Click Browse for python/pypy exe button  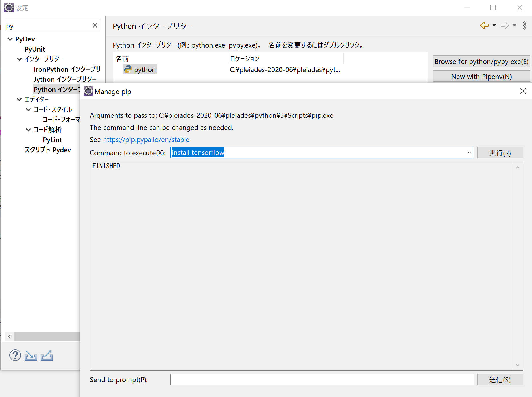tap(481, 61)
